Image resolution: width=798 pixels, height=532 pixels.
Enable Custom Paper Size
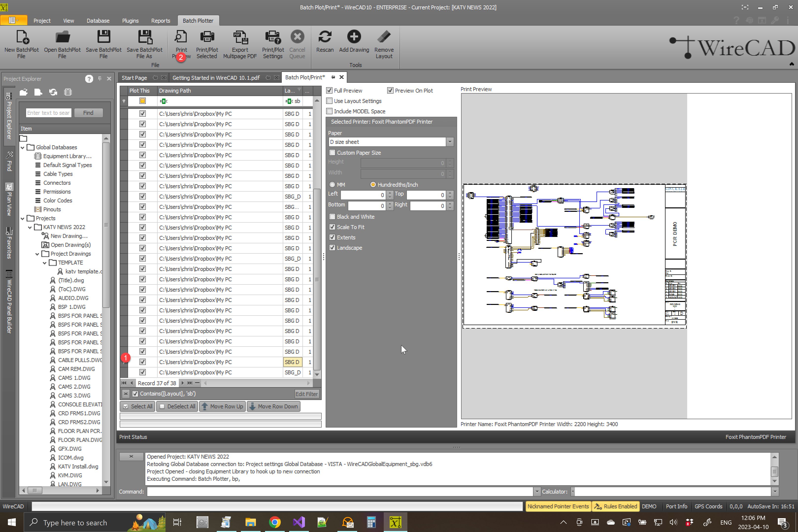332,153
